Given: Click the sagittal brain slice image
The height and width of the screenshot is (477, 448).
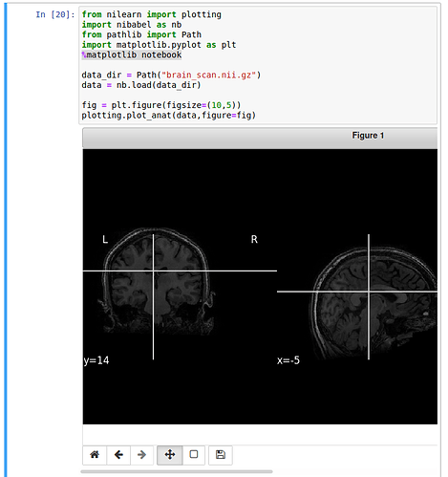Looking at the screenshot, I should point(373,301).
